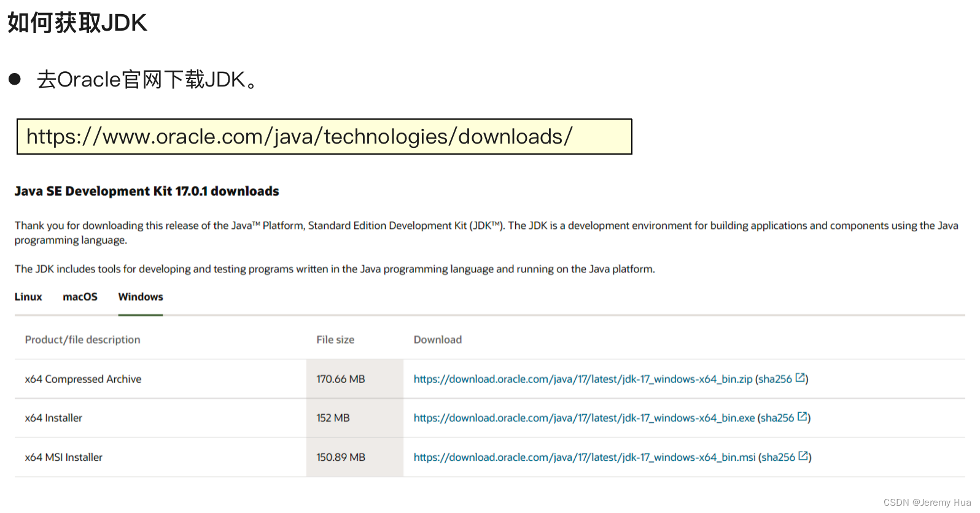
Task: Click the 'Download' column header
Action: [x=438, y=340]
